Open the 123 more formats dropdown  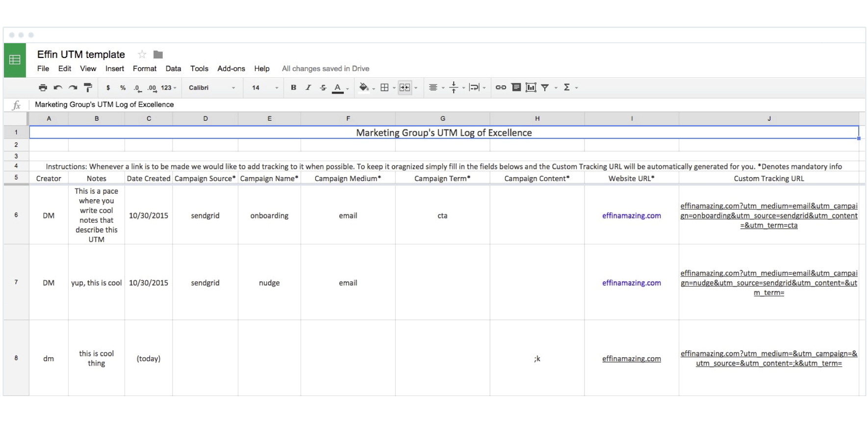tap(168, 88)
